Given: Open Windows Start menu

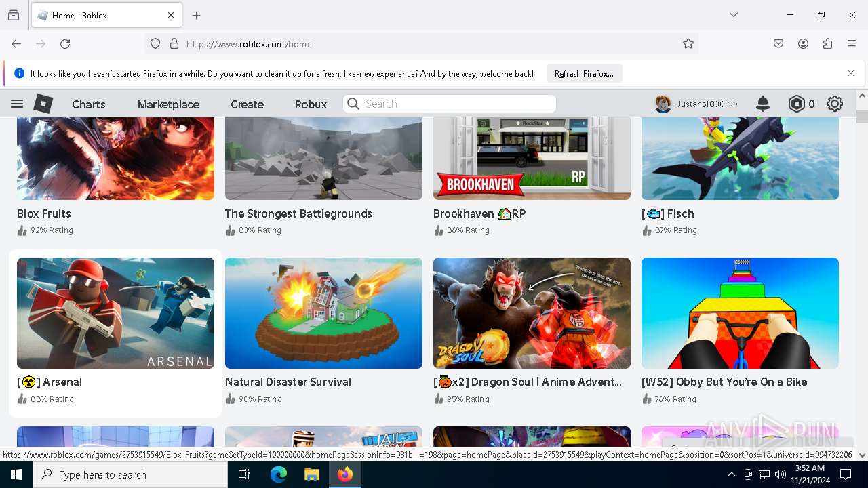Looking at the screenshot, I should 16,474.
